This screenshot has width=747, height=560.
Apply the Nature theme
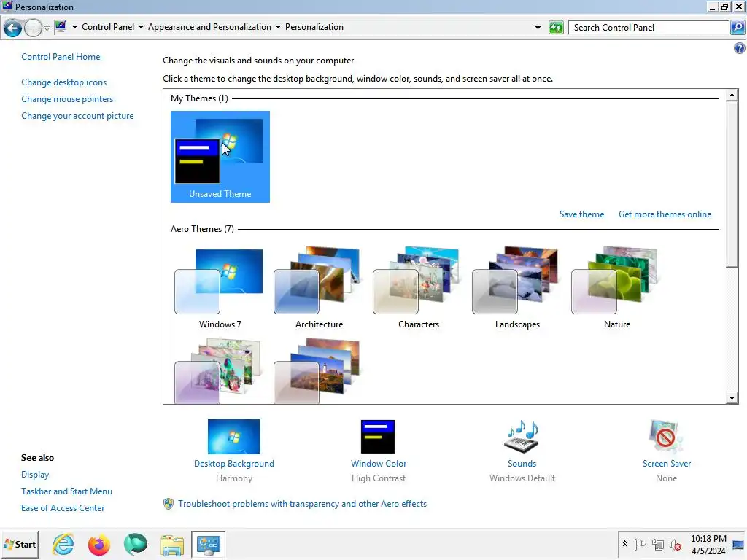[x=617, y=288]
